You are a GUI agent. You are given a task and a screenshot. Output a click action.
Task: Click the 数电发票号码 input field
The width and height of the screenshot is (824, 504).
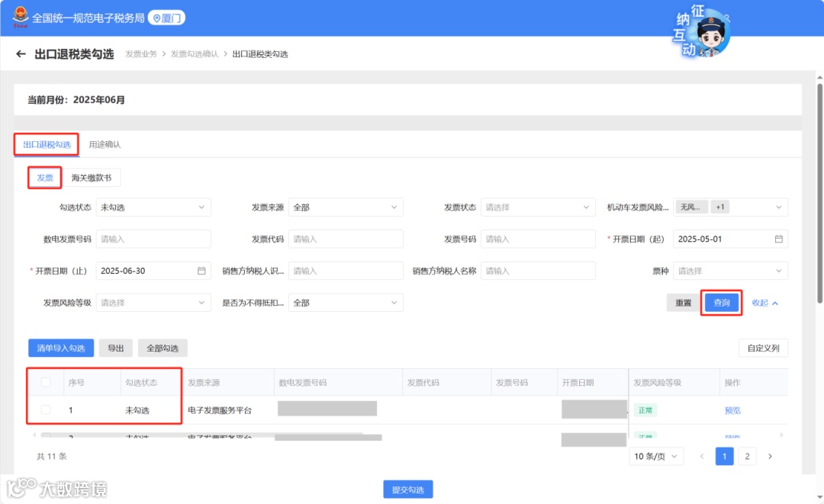[x=153, y=239]
